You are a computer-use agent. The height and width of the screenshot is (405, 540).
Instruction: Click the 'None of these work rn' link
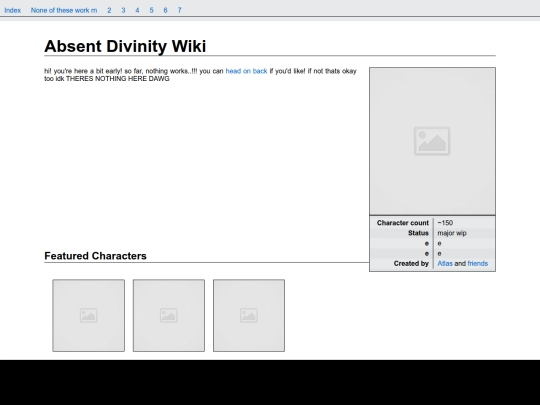pos(64,10)
